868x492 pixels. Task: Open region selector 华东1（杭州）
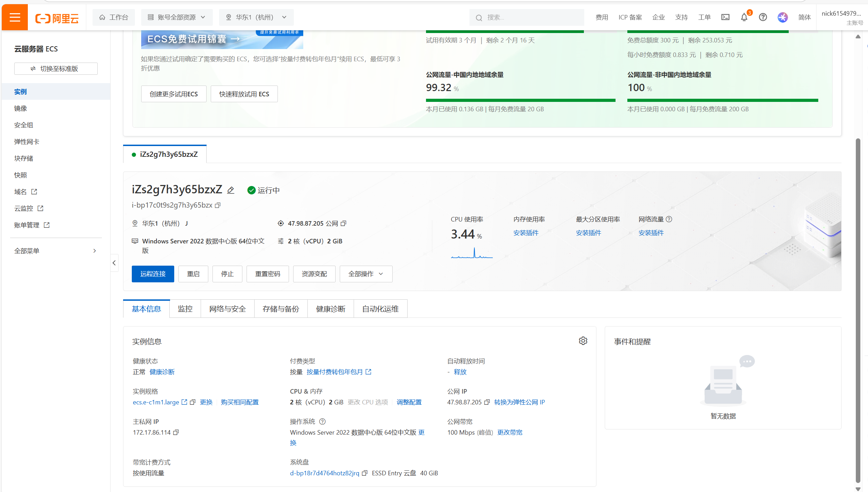pyautogui.click(x=256, y=17)
